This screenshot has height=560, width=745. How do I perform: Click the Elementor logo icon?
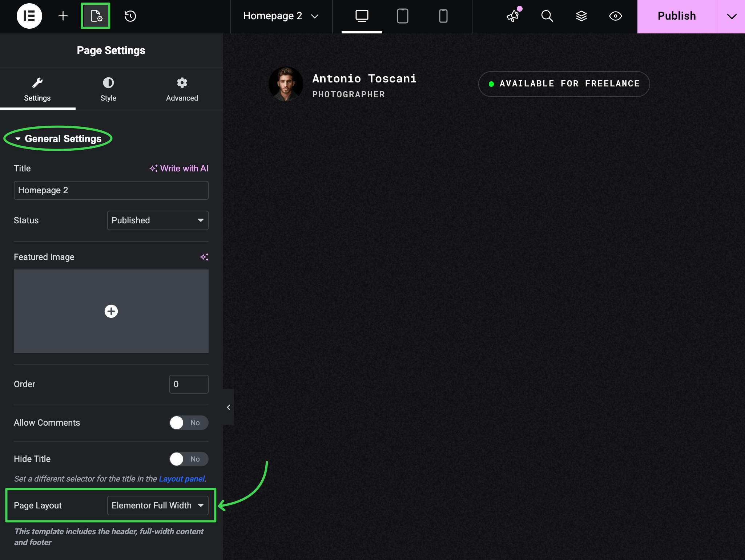[29, 16]
